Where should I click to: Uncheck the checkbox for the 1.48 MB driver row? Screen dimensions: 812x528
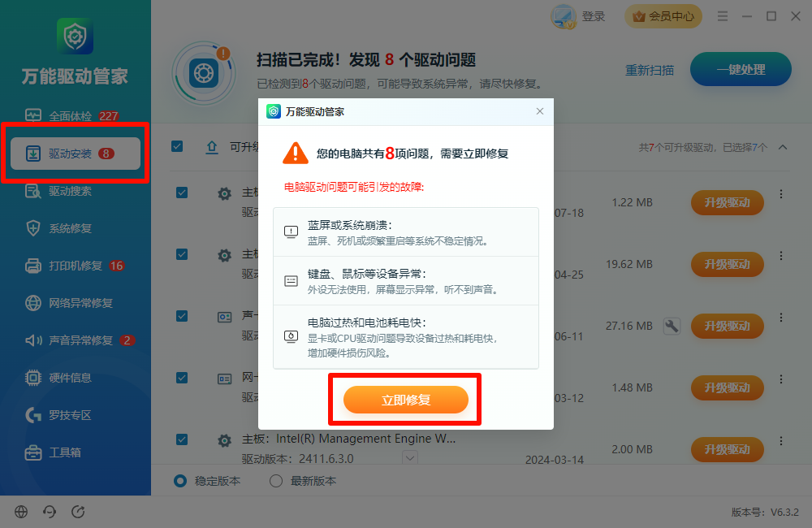coord(182,378)
